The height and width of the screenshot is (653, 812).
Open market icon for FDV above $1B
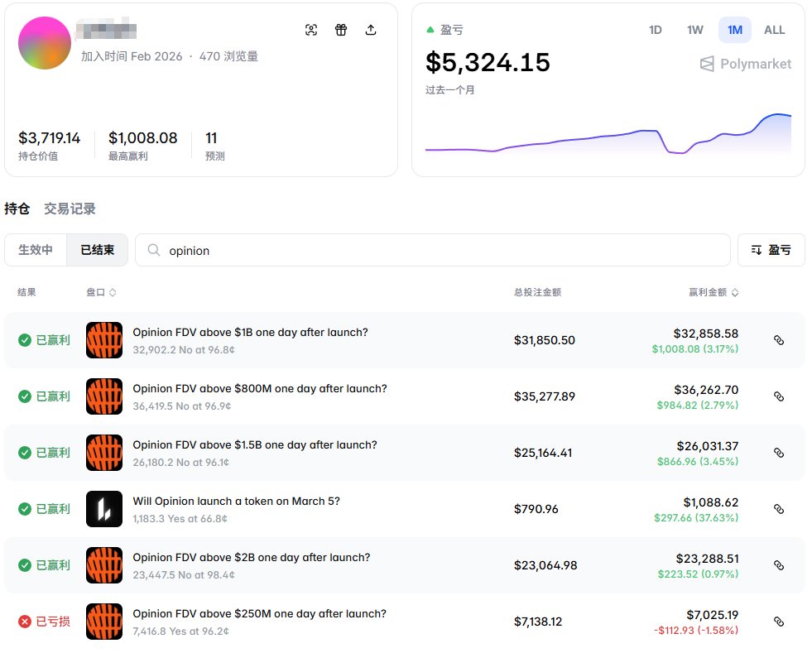tap(104, 340)
